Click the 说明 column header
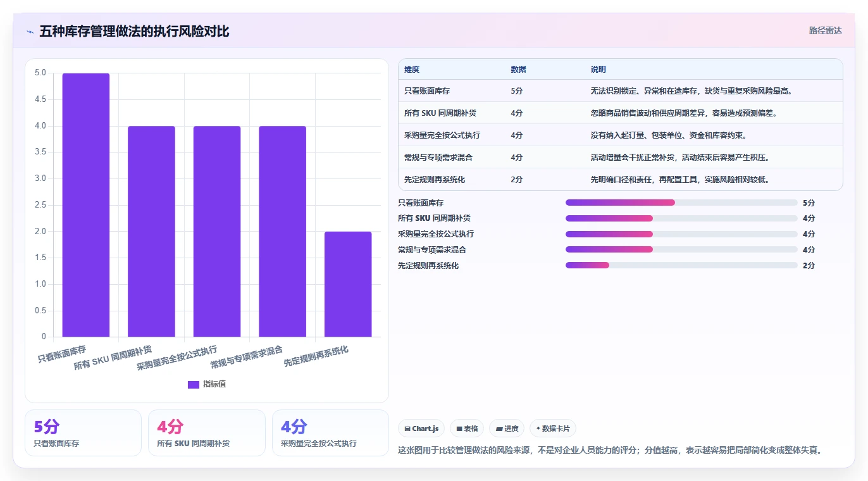 (598, 70)
